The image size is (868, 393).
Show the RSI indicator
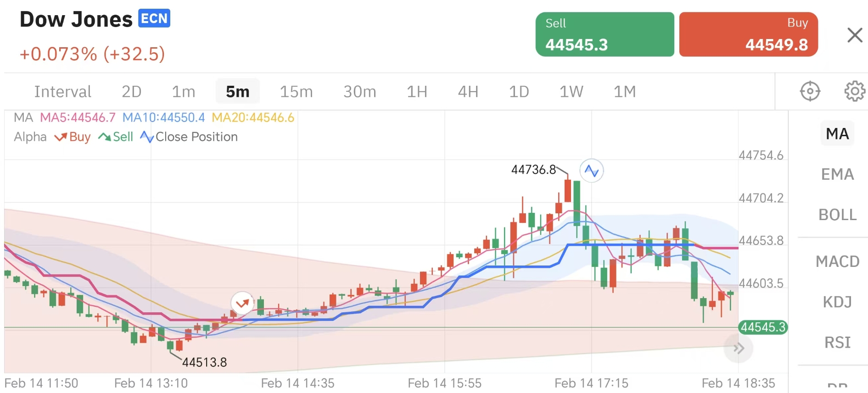point(837,342)
